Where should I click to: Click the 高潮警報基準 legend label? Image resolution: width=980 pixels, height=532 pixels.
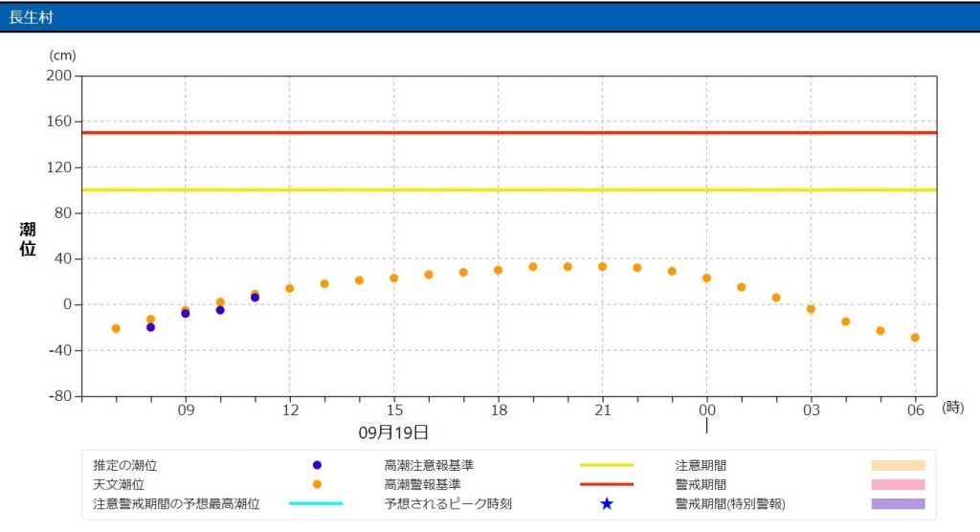(422, 484)
